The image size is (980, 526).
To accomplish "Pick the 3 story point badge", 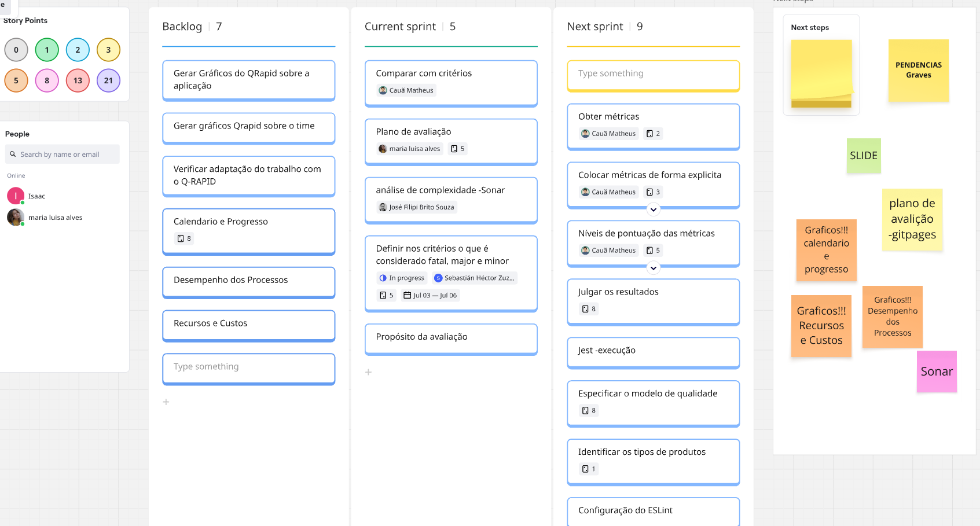I will [x=108, y=50].
